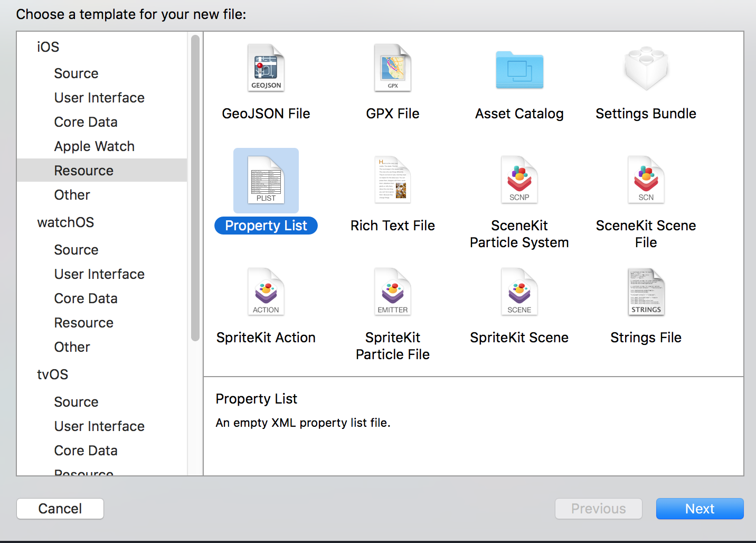Click the category sidebar scrollbar
The image size is (756, 543).
[195, 188]
